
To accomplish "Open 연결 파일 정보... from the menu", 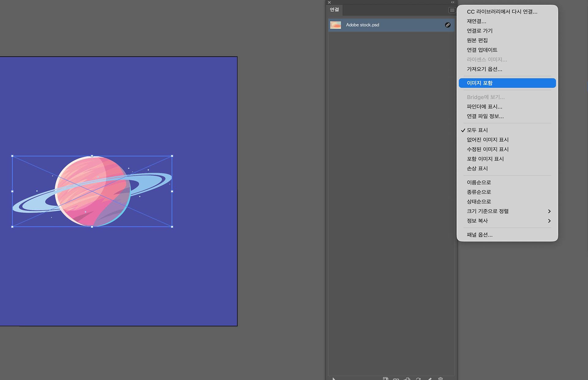I will pos(507,116).
